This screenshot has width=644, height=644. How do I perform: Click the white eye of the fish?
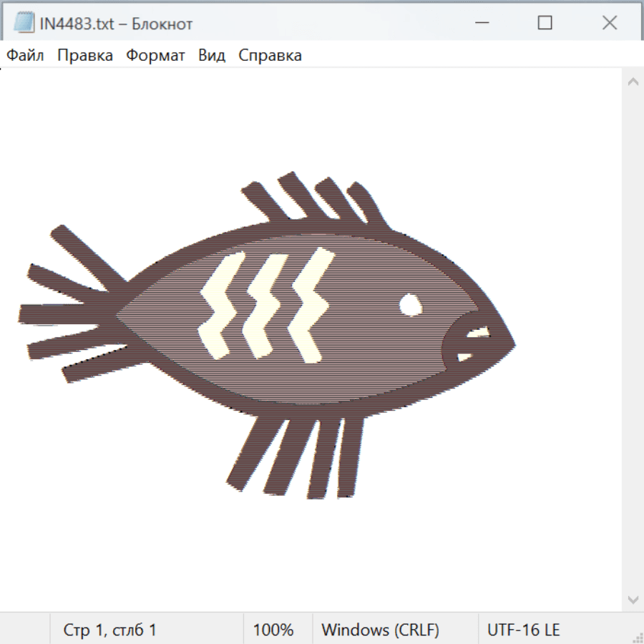410,304
